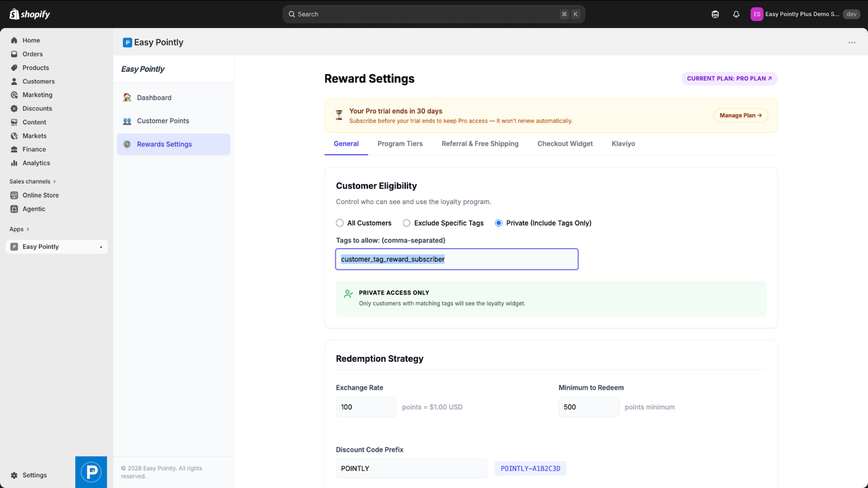Image resolution: width=868 pixels, height=488 pixels.
Task: Click the Products tag icon
Action: [x=14, y=68]
